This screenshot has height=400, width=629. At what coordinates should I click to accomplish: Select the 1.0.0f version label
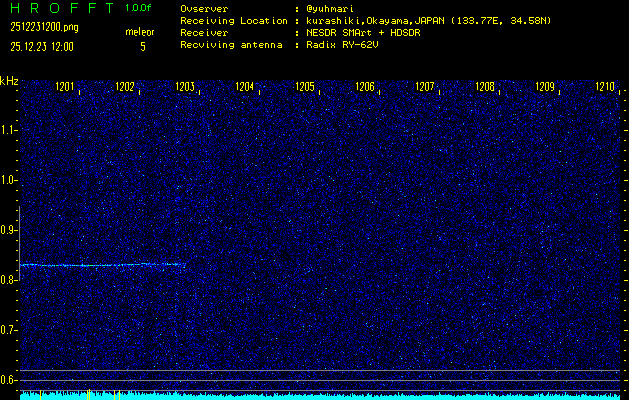click(139, 8)
